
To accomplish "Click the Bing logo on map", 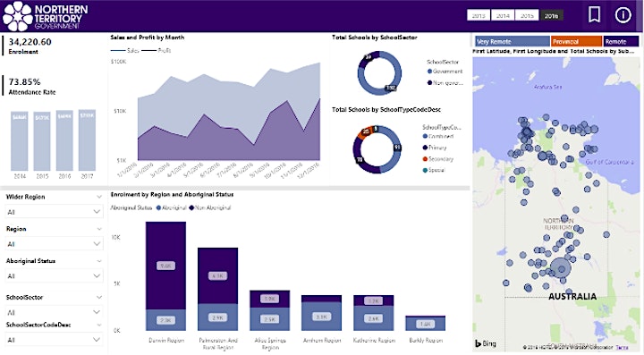I will pos(485,343).
